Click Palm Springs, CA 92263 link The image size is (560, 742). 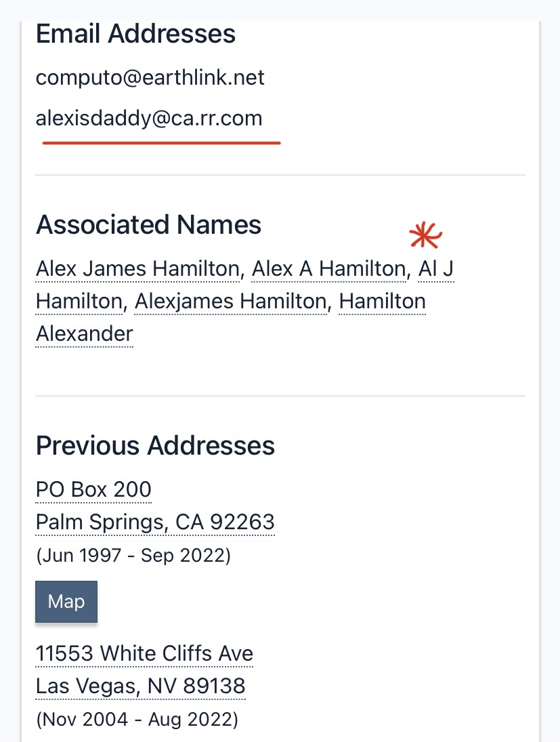pyautogui.click(x=155, y=522)
